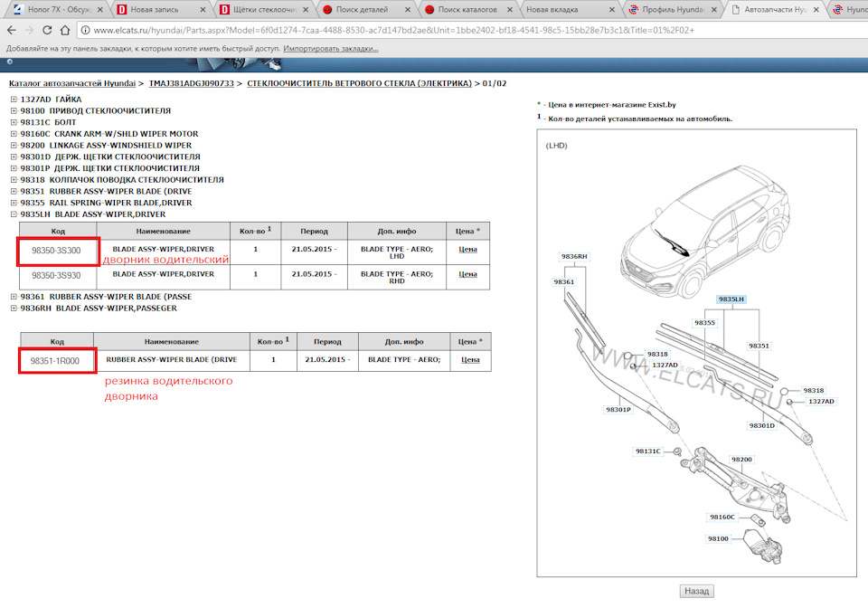The height and width of the screenshot is (608, 868).
Task: Expand the 98361 RUBBER ASSY row
Action: pyautogui.click(x=14, y=297)
